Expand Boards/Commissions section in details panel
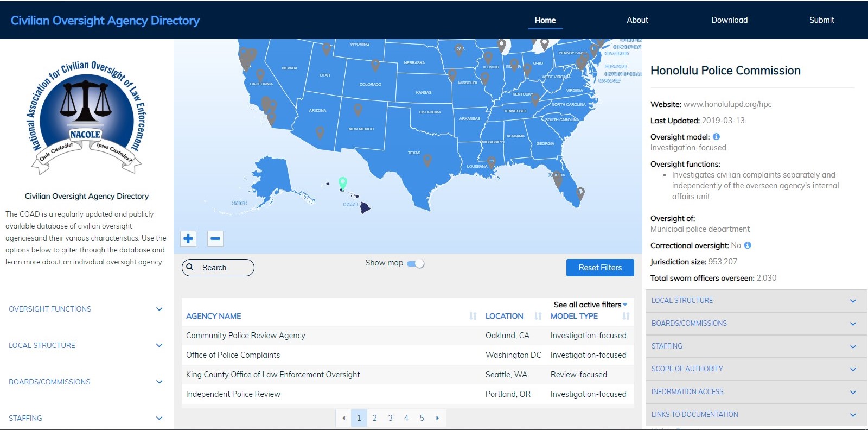The width and height of the screenshot is (868, 430). 756,324
